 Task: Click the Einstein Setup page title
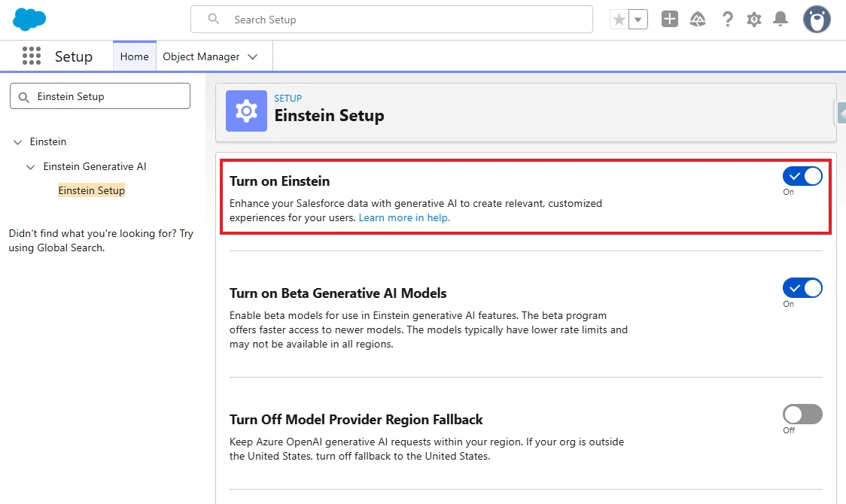click(x=329, y=115)
